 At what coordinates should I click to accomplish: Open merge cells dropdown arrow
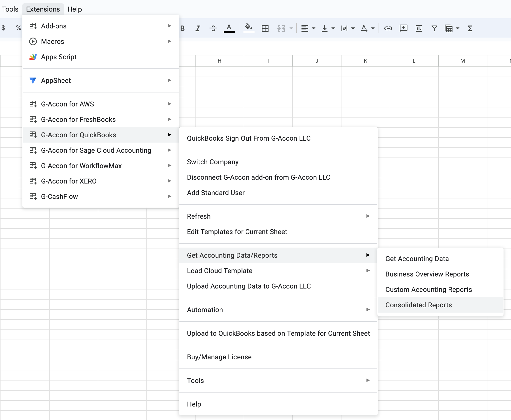tap(291, 29)
